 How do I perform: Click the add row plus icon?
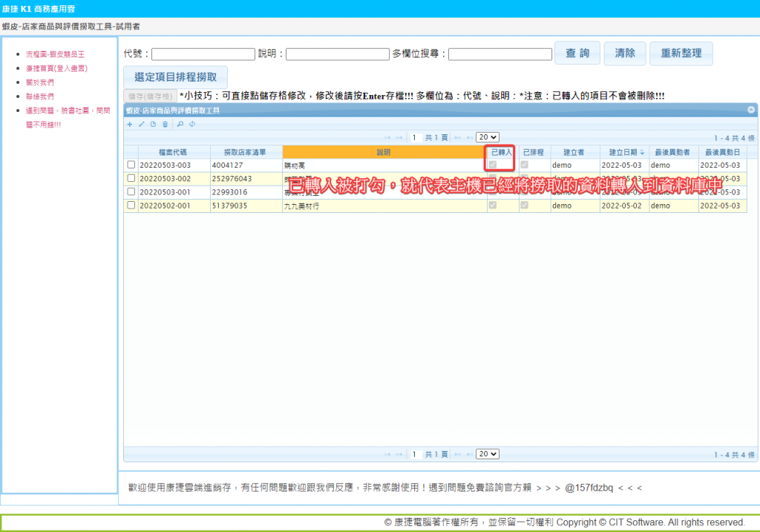pyautogui.click(x=130, y=124)
